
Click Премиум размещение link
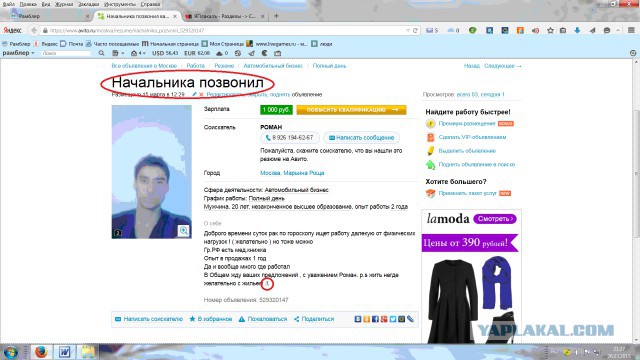467,123
